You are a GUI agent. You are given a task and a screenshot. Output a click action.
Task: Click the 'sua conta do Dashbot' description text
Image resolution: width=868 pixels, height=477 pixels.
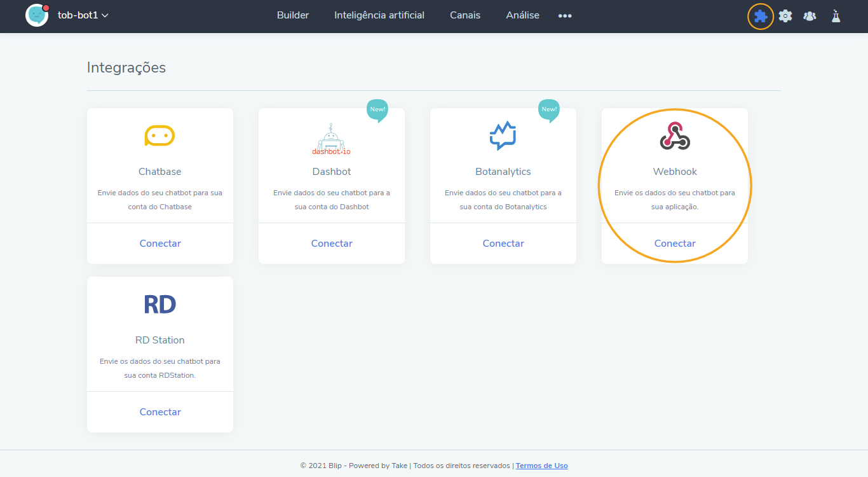tap(332, 207)
